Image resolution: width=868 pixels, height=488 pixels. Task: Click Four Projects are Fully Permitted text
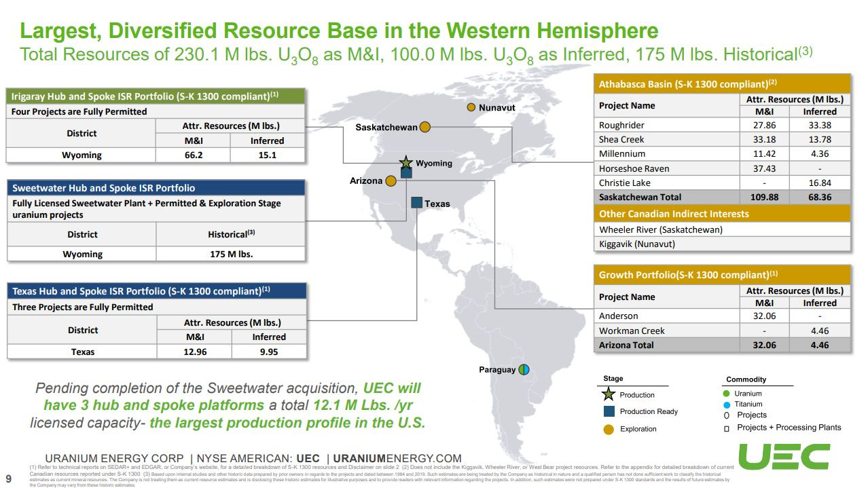(x=79, y=111)
